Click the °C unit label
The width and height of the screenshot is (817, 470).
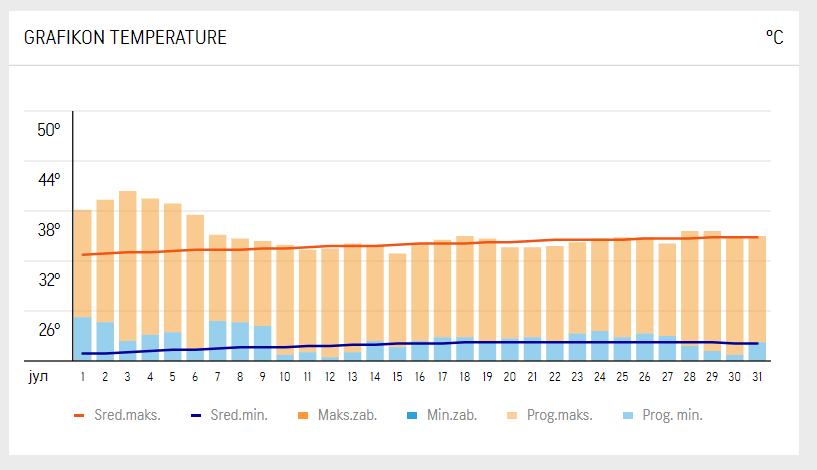(774, 38)
